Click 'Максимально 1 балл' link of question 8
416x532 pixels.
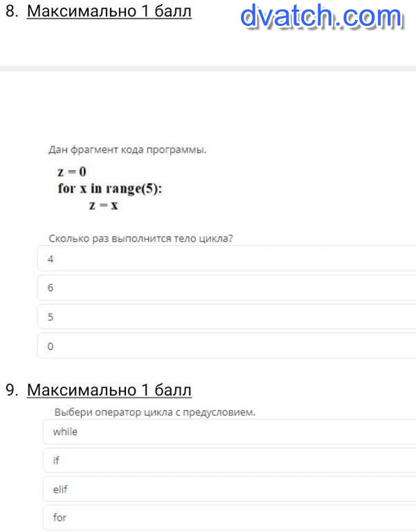pos(109,11)
